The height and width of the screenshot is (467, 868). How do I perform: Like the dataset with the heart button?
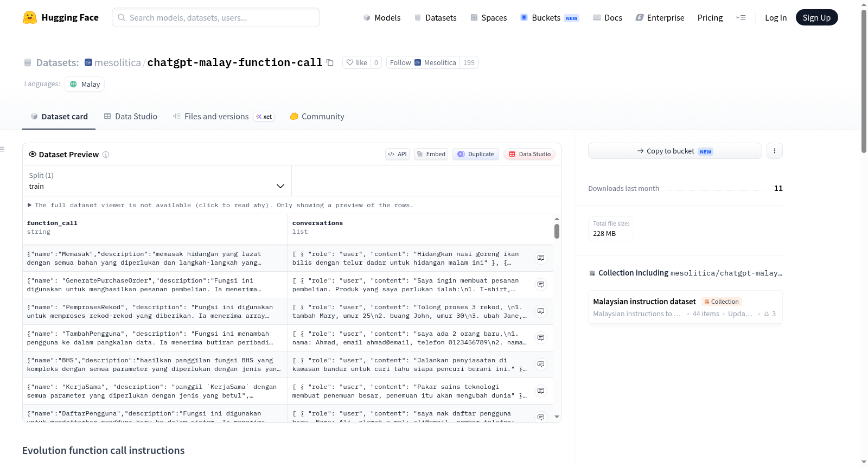point(356,62)
